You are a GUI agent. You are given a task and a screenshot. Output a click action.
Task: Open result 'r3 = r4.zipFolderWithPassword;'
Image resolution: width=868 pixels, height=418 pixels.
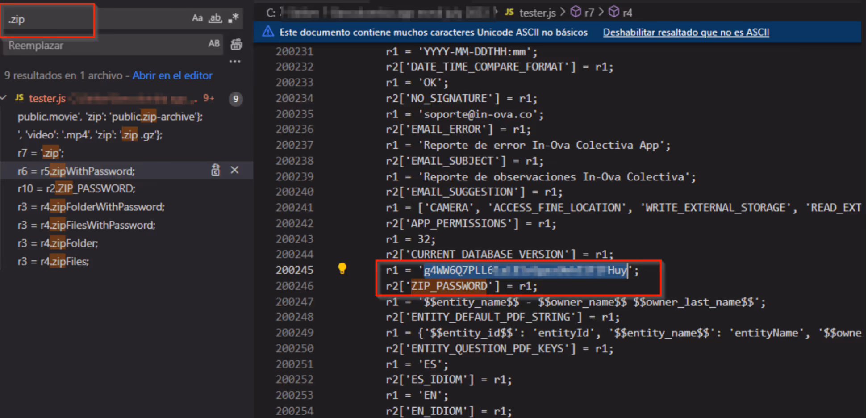(91, 207)
